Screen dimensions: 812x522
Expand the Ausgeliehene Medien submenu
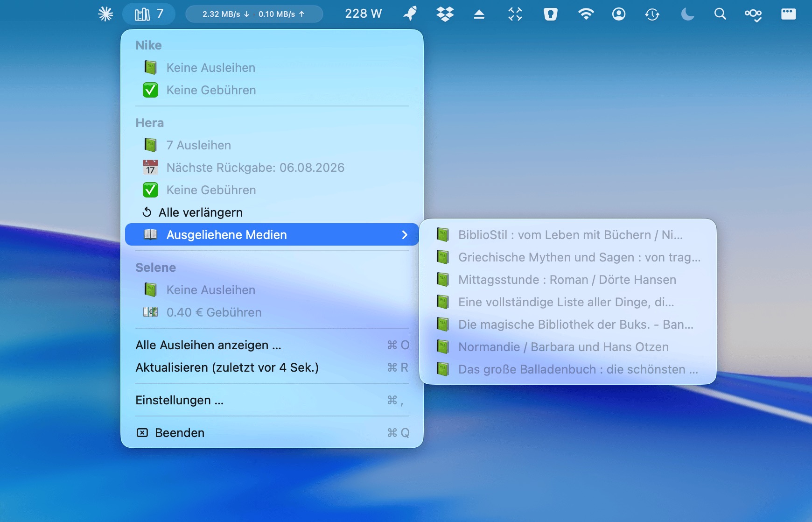coord(272,234)
